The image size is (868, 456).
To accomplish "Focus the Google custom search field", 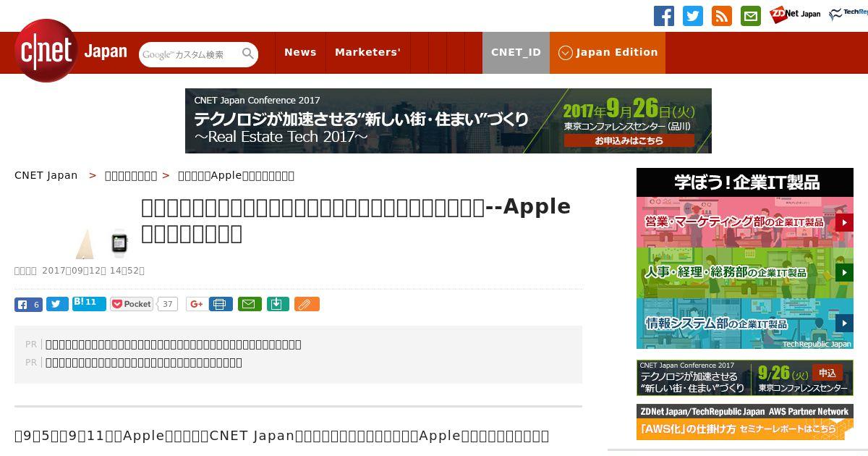I will pyautogui.click(x=191, y=54).
